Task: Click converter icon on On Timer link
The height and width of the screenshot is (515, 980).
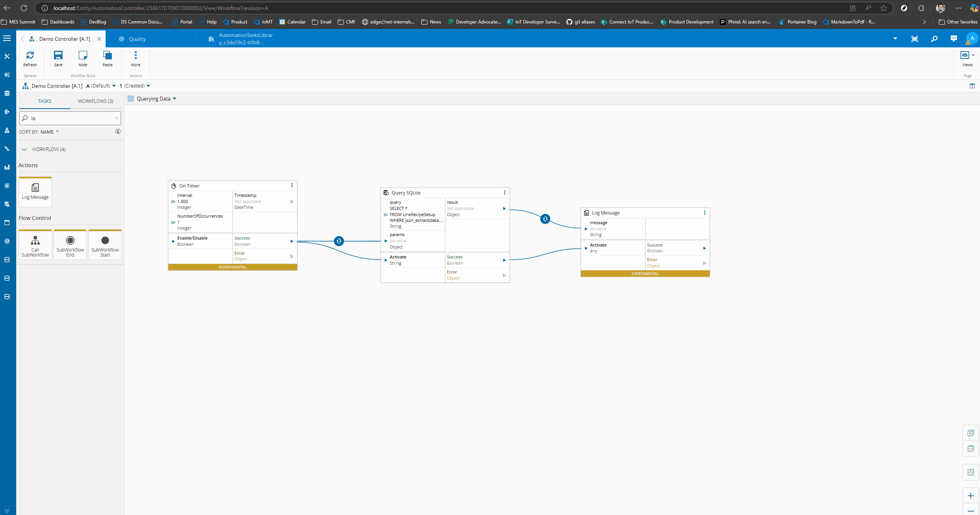Action: point(339,241)
